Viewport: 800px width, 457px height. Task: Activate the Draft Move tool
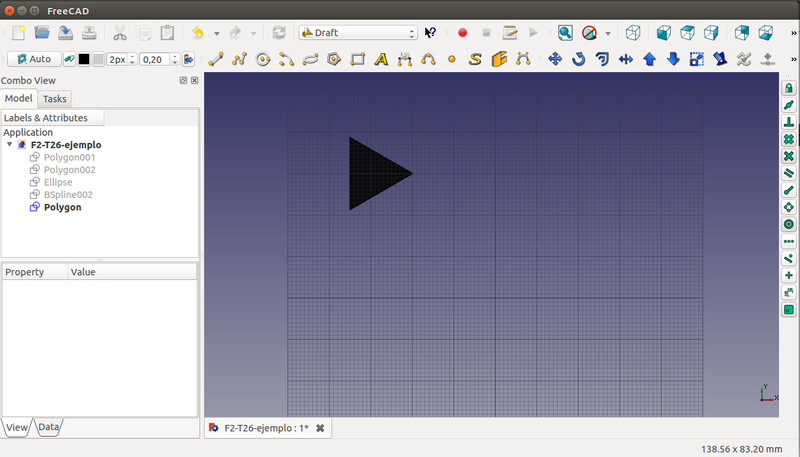coord(555,59)
